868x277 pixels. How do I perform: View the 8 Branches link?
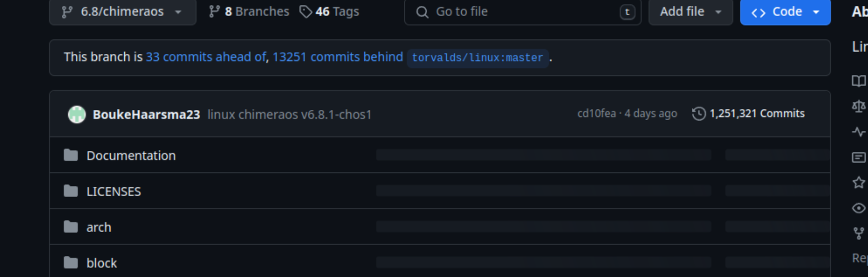point(249,11)
